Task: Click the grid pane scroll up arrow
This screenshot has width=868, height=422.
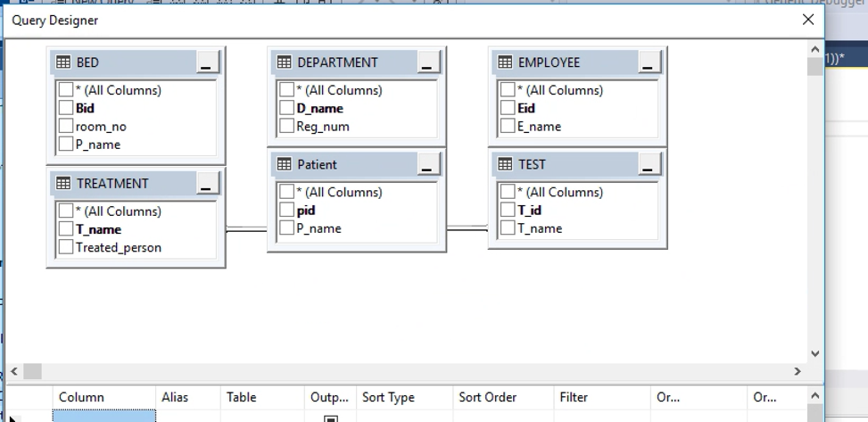Action: click(x=814, y=395)
